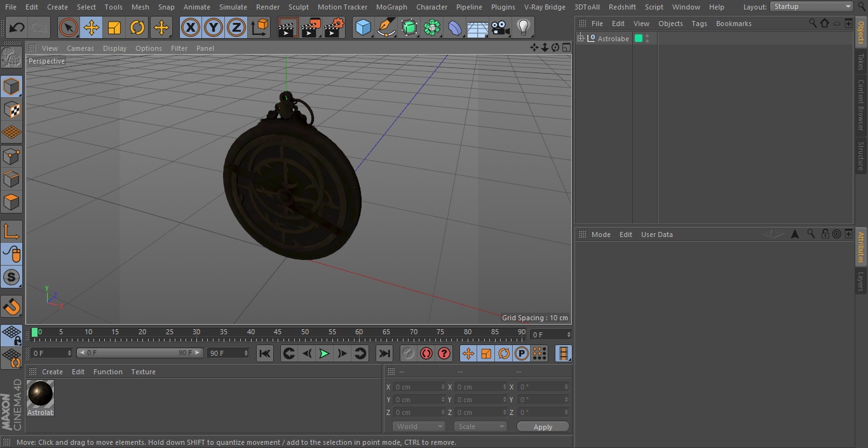Screen dimensions: 868x448
Task: Toggle Astrolabe visibility dots
Action: coord(647,39)
